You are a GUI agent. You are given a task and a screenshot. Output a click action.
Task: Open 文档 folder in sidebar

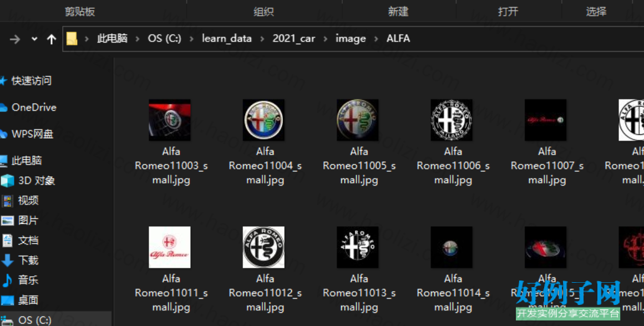point(28,240)
